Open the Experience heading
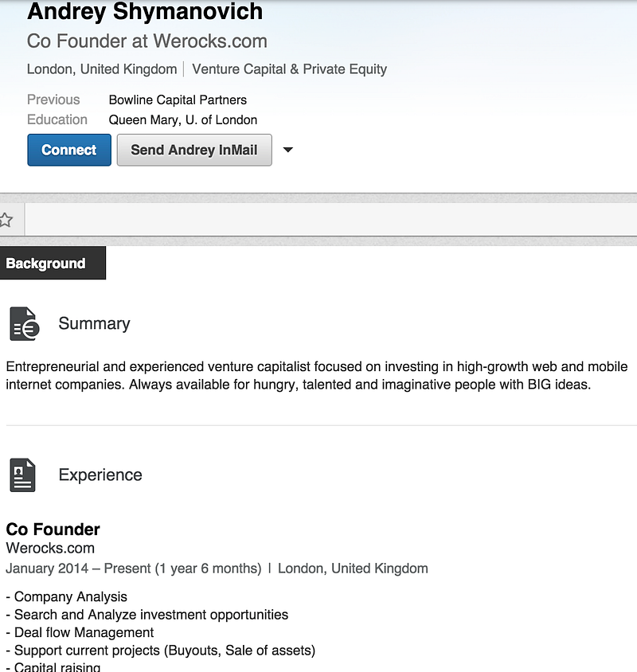 pyautogui.click(x=100, y=475)
